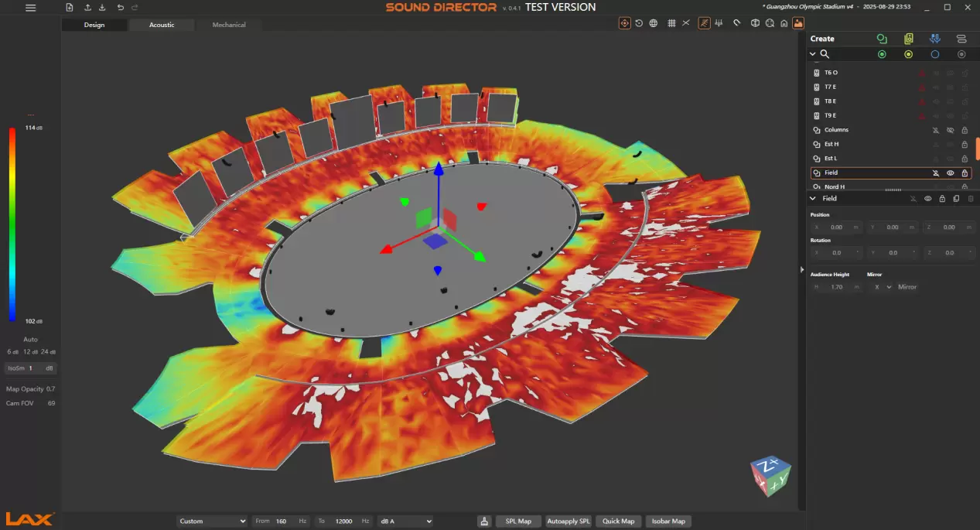Toggle visibility eye on Field row
Screen dimensions: 980x530
950,173
